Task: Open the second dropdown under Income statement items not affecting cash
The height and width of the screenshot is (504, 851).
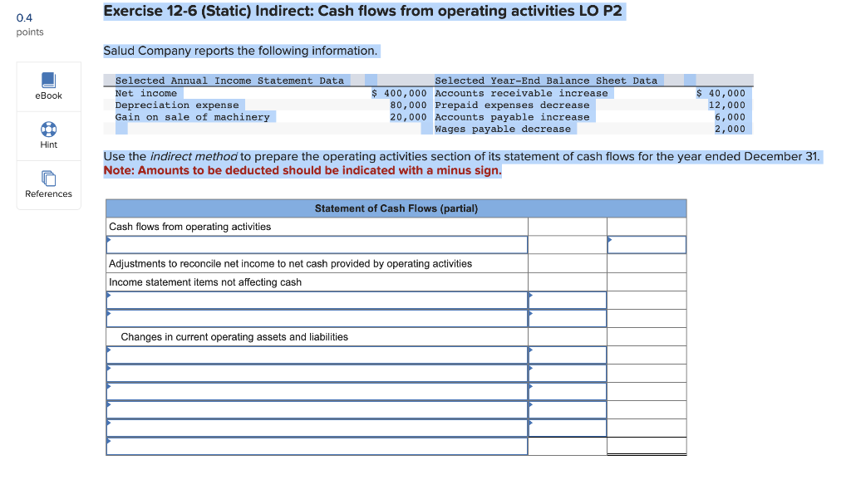Action: click(x=316, y=318)
